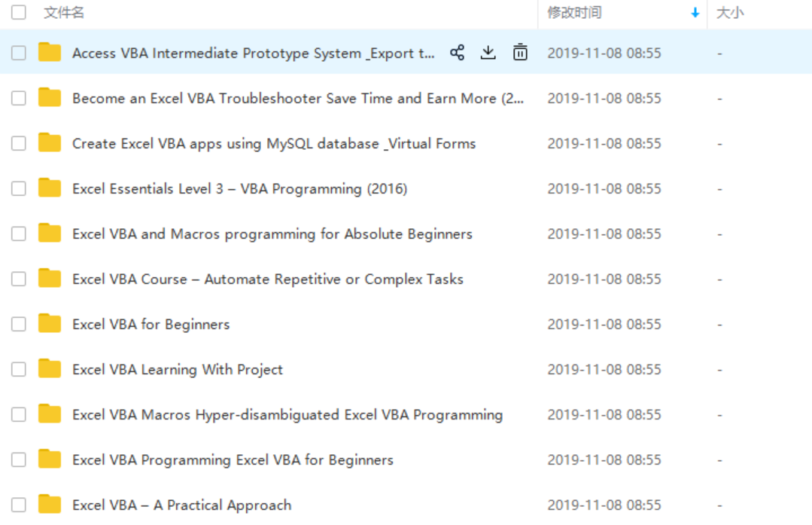Open folder icon for Become an Excel VBA Troubleshooter
Screen dimensions: 812x525
50,97
